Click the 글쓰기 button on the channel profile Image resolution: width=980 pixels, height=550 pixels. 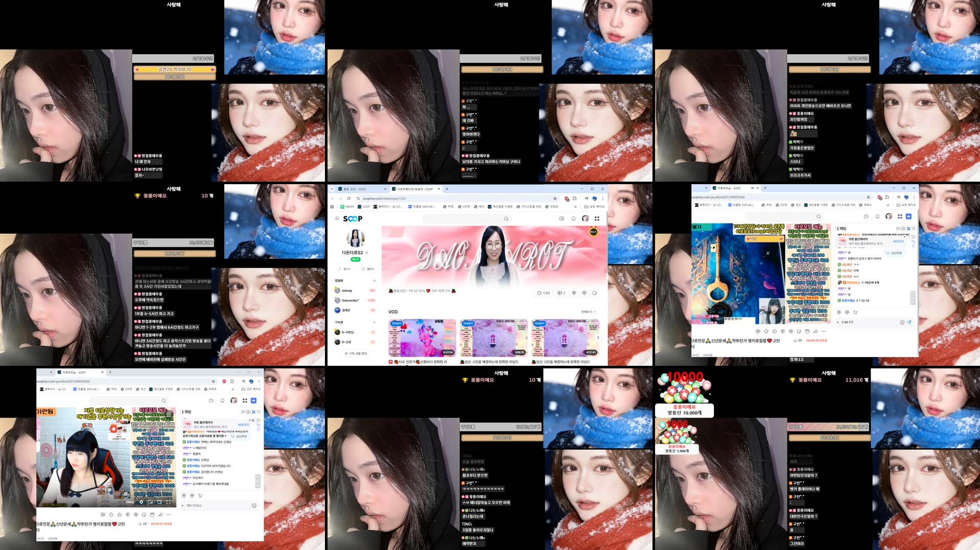point(343,269)
